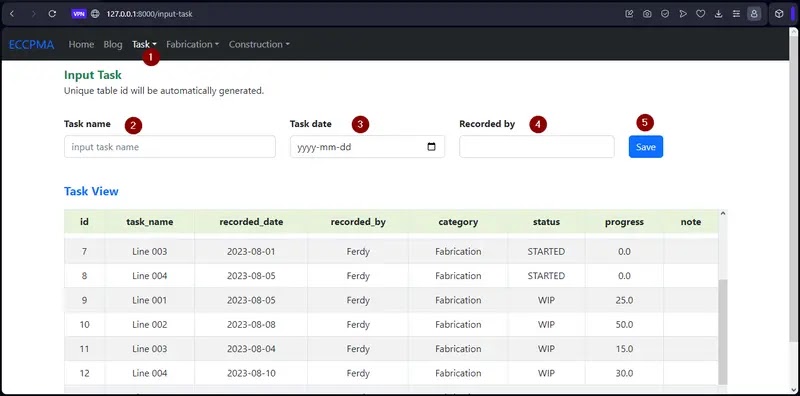Go to Home in navbar
Viewport: 800px width, 396px height.
[x=81, y=44]
